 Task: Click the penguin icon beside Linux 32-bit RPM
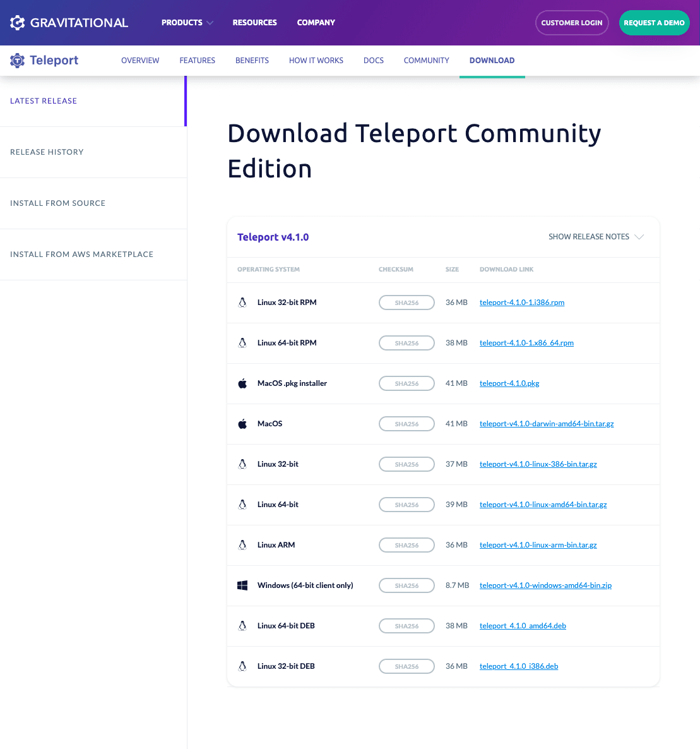coord(242,303)
